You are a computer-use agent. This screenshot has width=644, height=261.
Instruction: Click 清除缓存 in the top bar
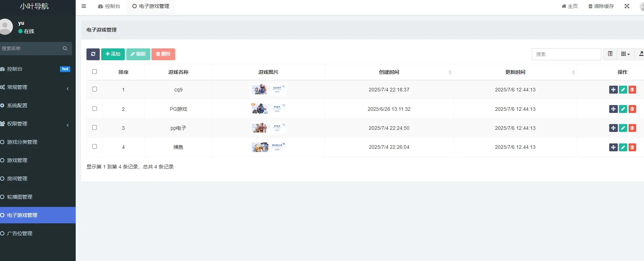(x=601, y=6)
